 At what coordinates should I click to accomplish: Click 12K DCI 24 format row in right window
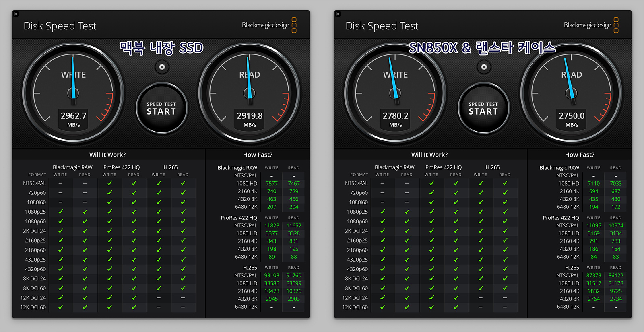(429, 298)
